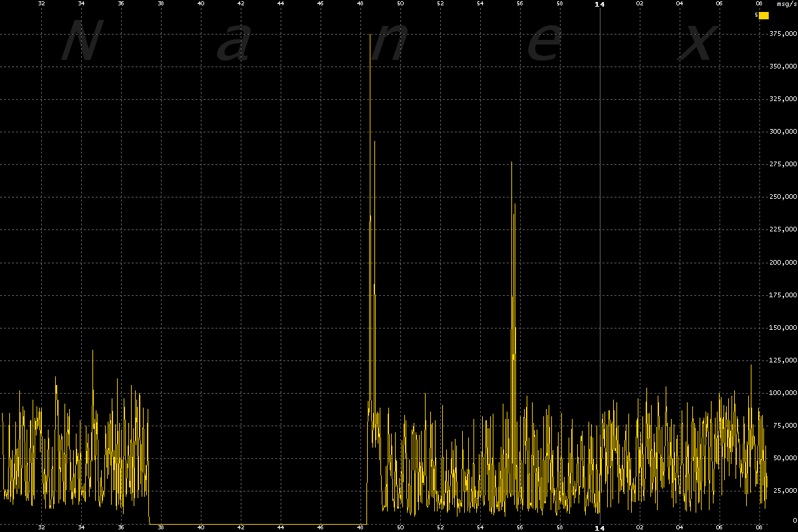The width and height of the screenshot is (798, 532).
Task: Click minute label '38' on the top axis
Action: pos(161,3)
